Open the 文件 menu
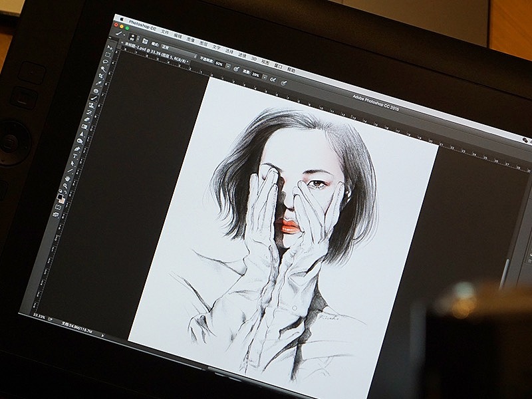The width and height of the screenshot is (532, 399). pos(164,31)
